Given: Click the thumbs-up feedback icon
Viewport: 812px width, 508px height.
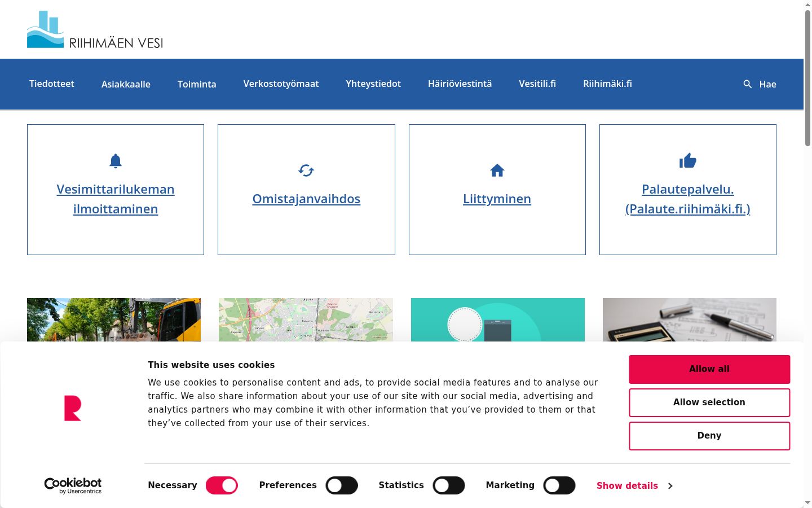Looking at the screenshot, I should click(688, 161).
